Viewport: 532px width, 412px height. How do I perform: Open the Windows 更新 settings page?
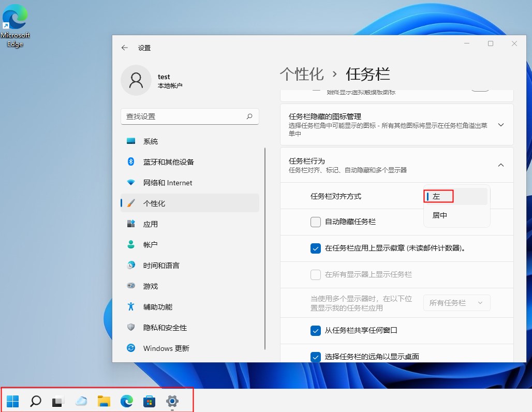[x=166, y=348]
